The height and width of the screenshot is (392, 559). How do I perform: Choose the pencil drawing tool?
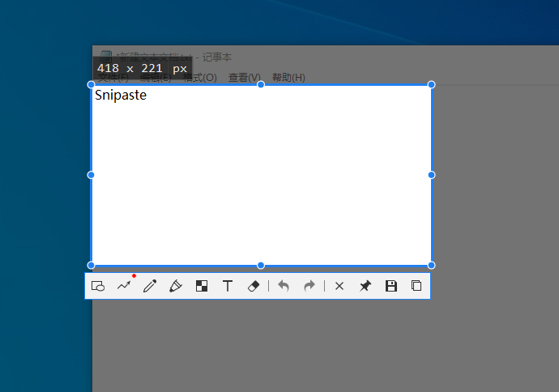150,286
